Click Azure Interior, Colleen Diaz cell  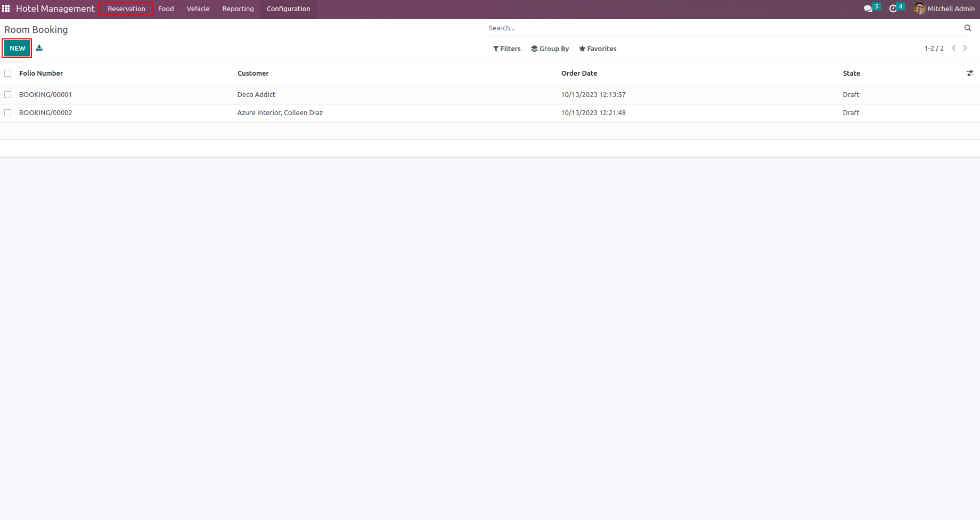tap(280, 113)
